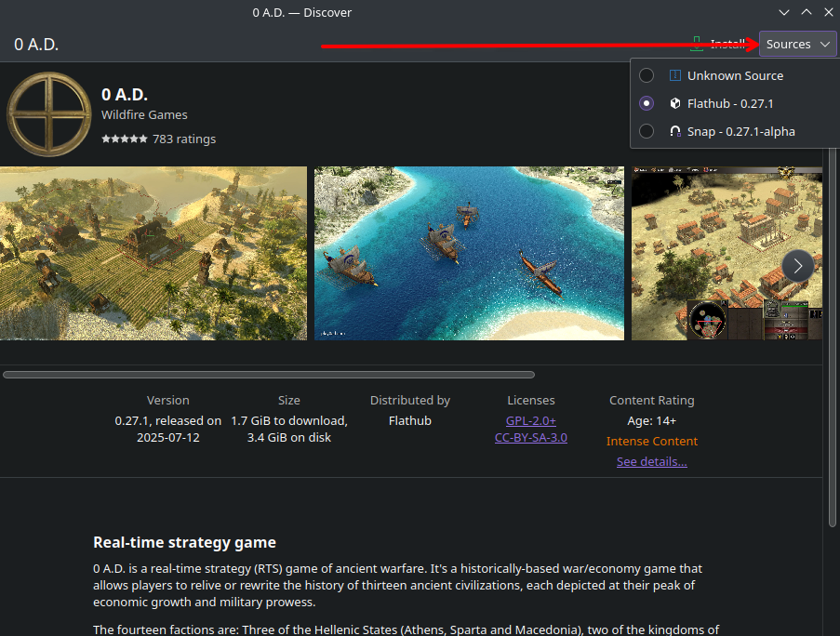Click the Real-time strategy game heading
This screenshot has width=840, height=636.
(184, 542)
